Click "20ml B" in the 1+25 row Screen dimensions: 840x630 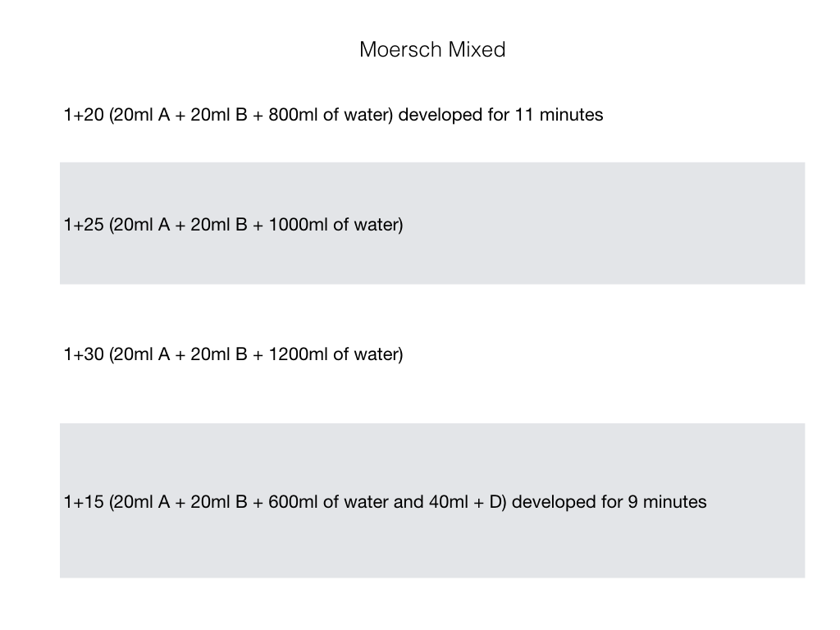[218, 224]
